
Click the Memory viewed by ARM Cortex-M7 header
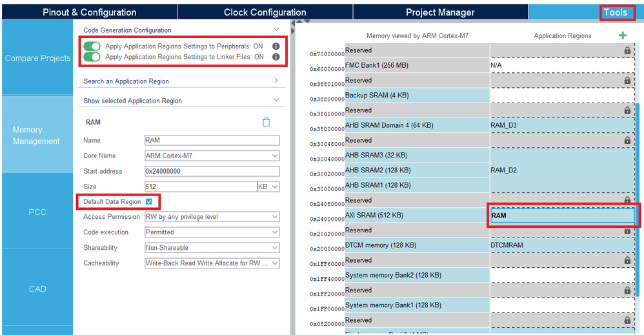click(x=418, y=36)
